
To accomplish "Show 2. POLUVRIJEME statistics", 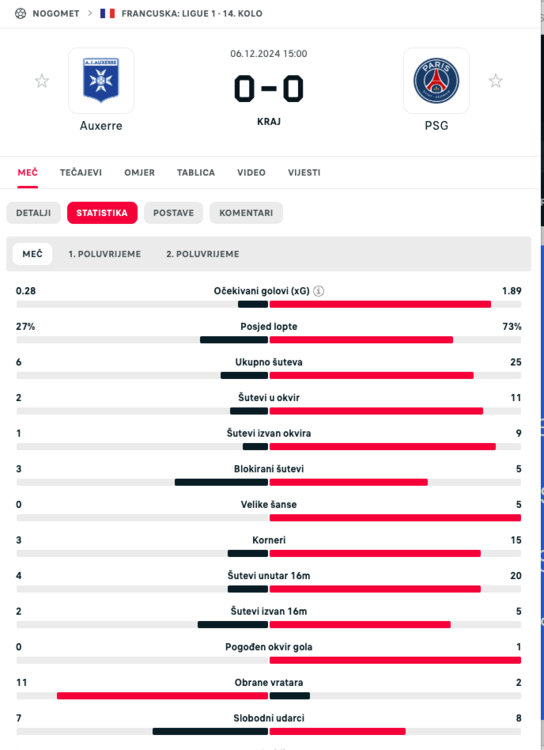I will (x=203, y=254).
